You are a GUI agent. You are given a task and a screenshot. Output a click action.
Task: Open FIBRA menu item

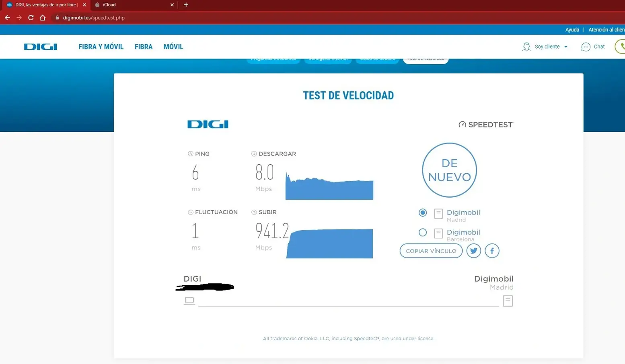pyautogui.click(x=144, y=47)
